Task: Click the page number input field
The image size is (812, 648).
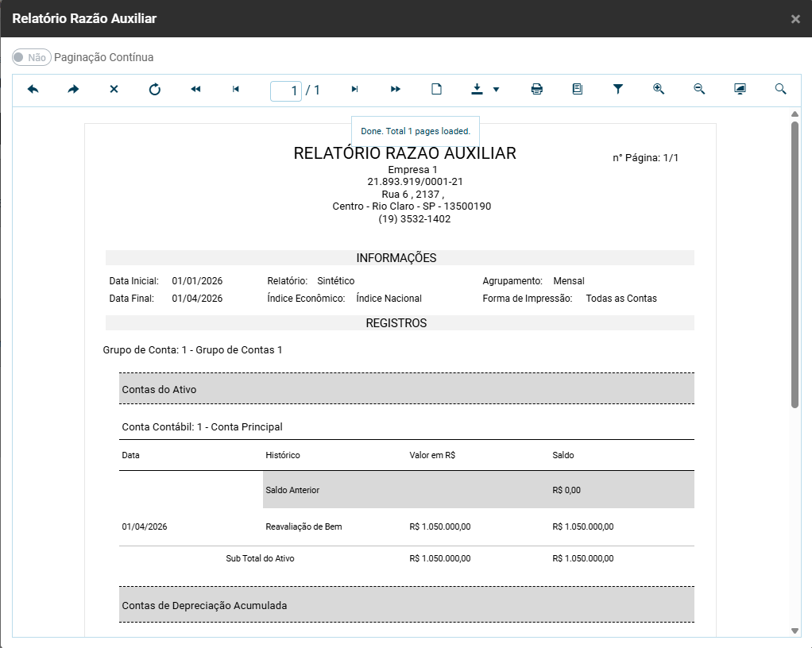Action: pos(286,91)
